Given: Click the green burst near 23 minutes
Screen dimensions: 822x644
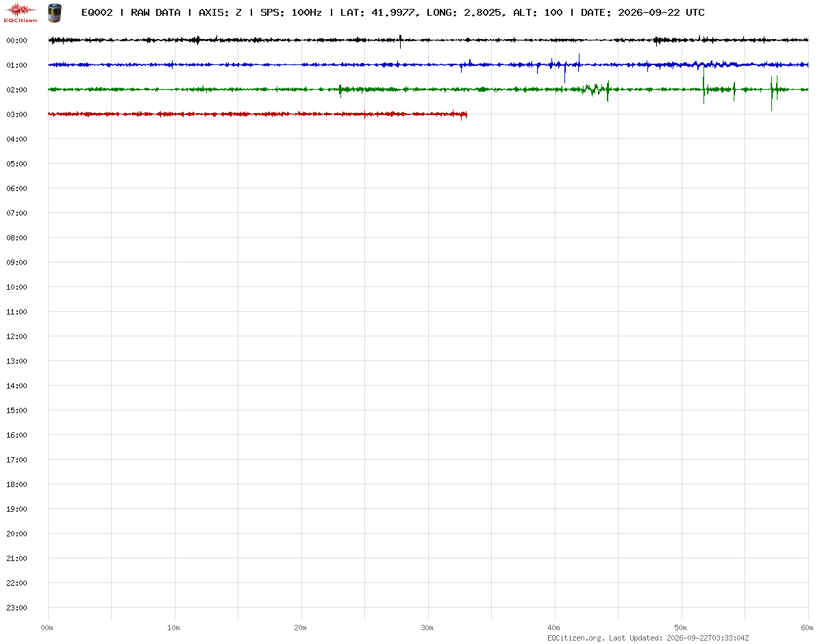Looking at the screenshot, I should pyautogui.click(x=341, y=90).
